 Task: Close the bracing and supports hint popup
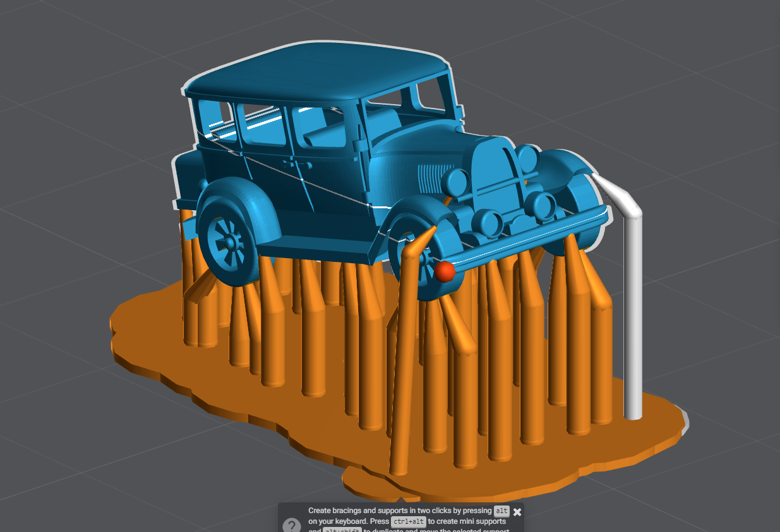pyautogui.click(x=517, y=512)
